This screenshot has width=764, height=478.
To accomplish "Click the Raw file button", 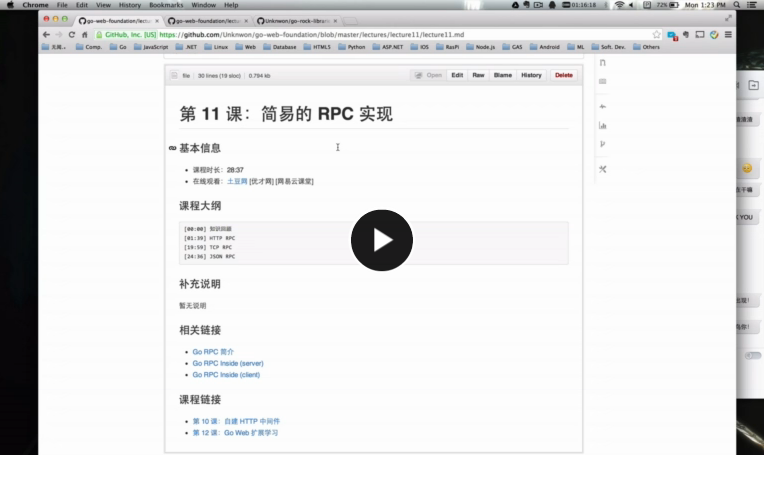I will [x=478, y=76].
